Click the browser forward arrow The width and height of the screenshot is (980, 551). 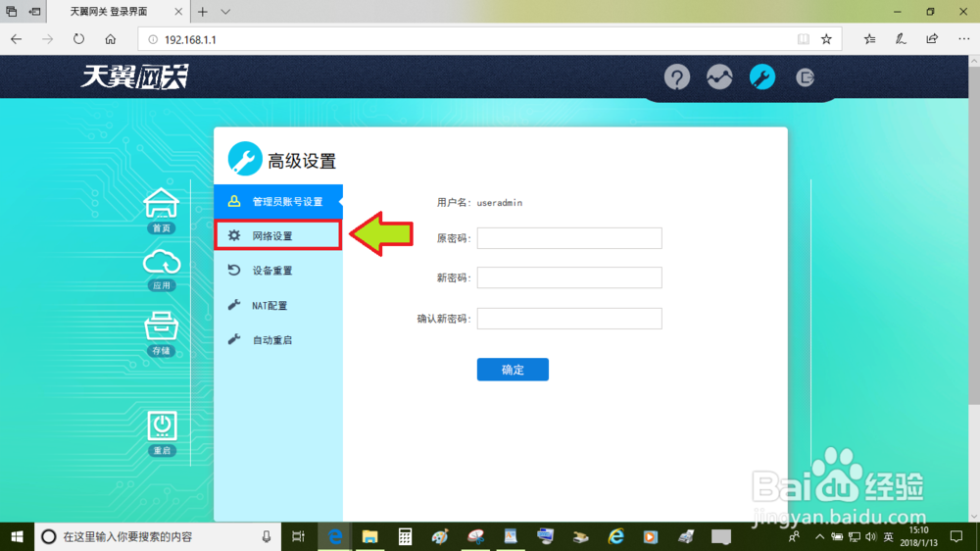point(47,39)
